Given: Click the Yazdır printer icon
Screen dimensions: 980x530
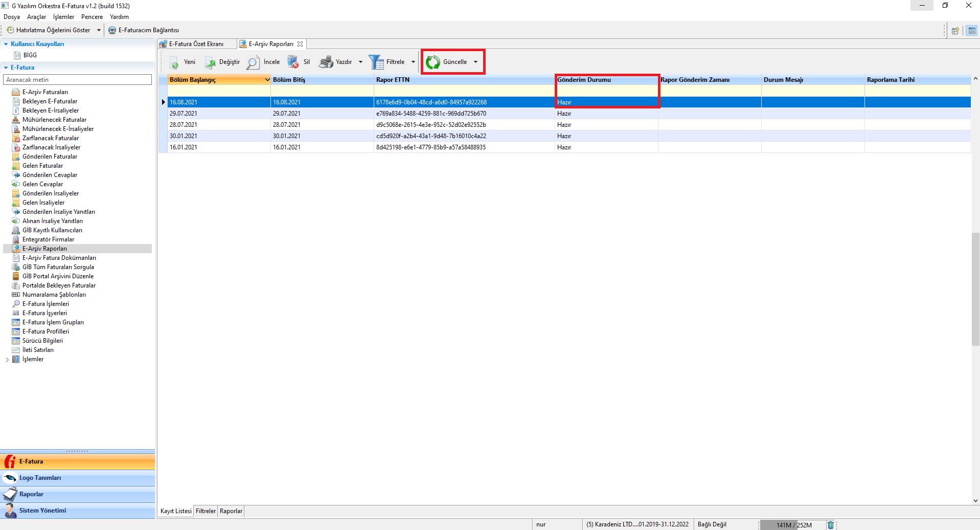Looking at the screenshot, I should point(326,62).
